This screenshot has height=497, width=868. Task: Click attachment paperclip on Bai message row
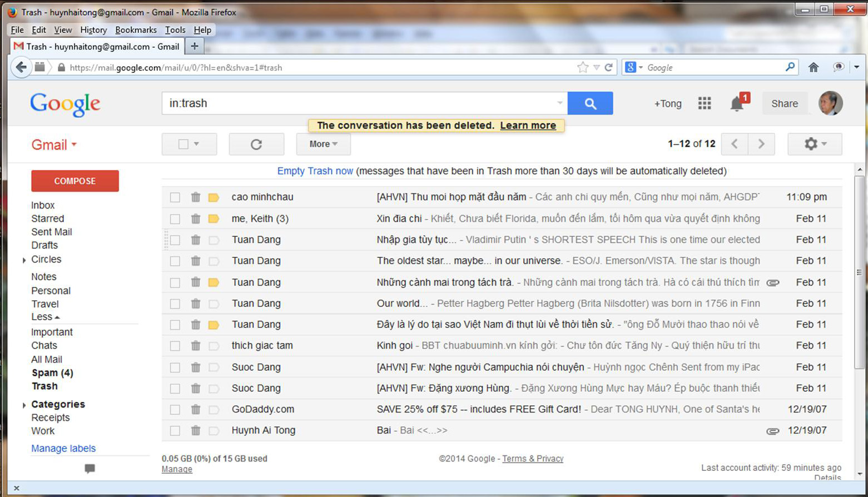(x=773, y=431)
